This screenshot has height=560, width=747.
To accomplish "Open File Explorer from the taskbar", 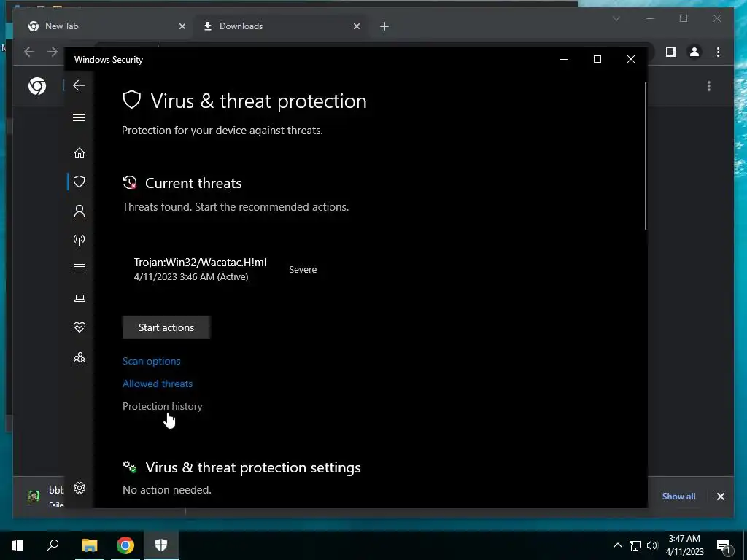I will [x=89, y=545].
